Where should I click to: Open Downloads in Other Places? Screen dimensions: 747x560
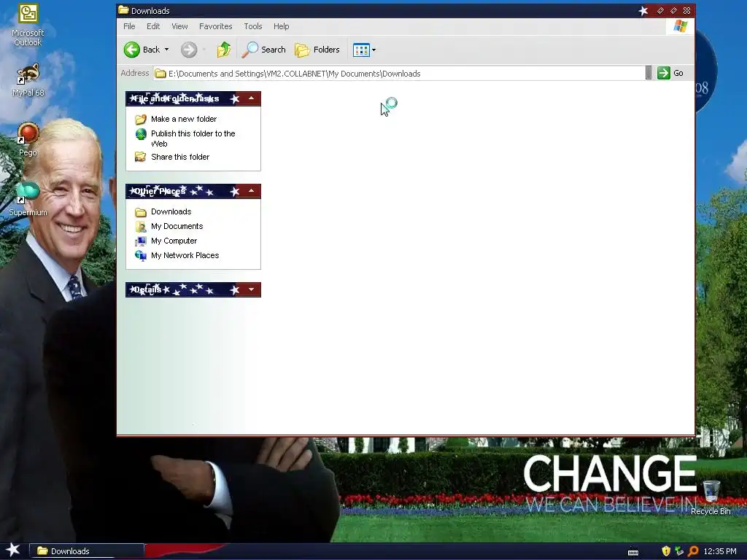coord(171,211)
